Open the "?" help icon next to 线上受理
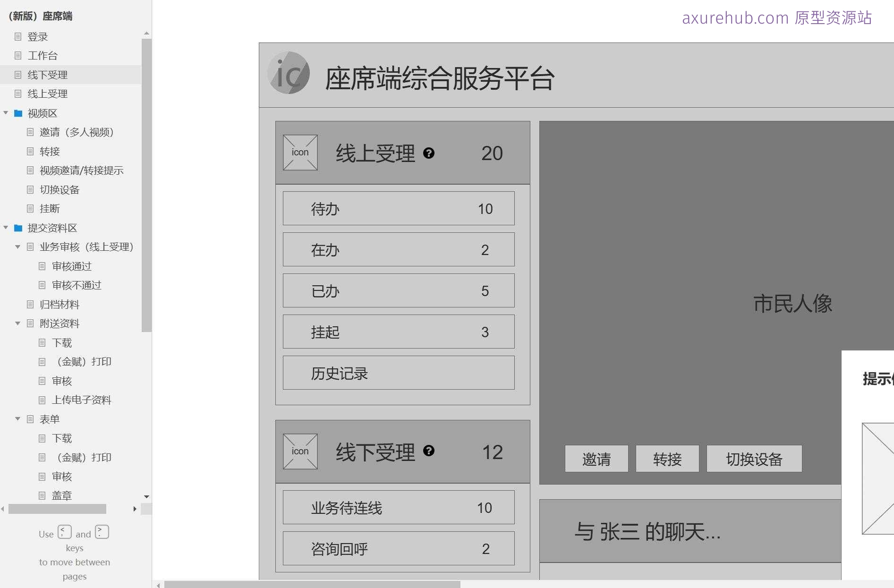This screenshot has width=894, height=588. [429, 152]
